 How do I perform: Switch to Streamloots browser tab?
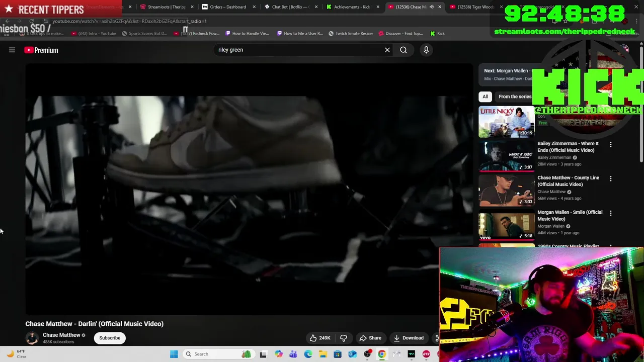pos(163,7)
